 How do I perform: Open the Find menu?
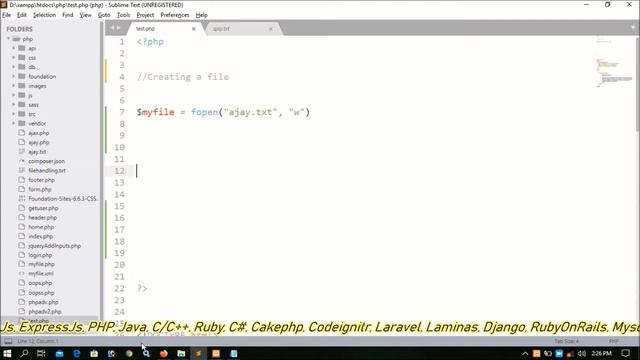tap(67, 15)
